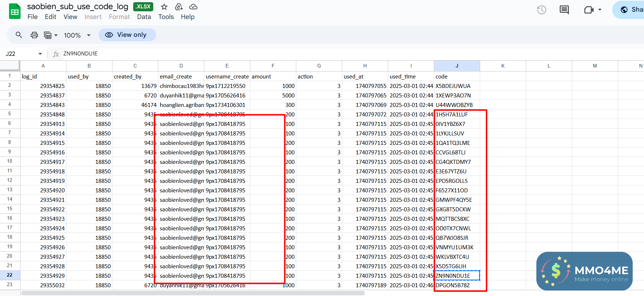
Task: Click the horizontal scrollbar at bottom
Action: point(193,293)
